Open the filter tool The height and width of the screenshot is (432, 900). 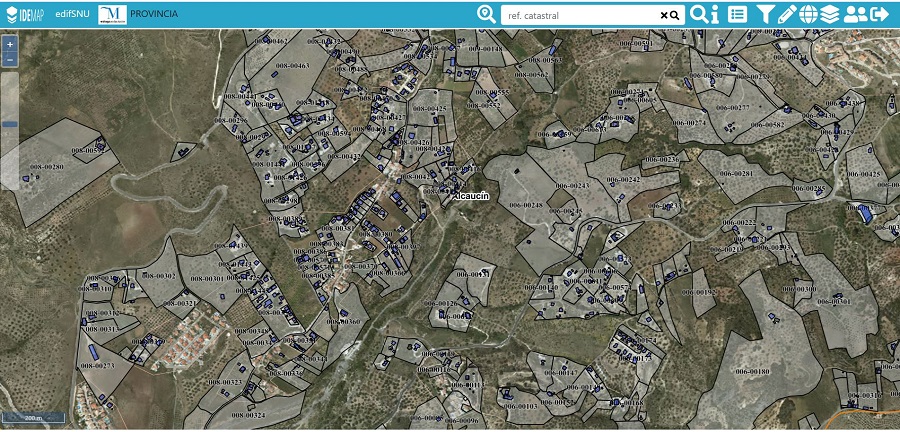pos(764,14)
